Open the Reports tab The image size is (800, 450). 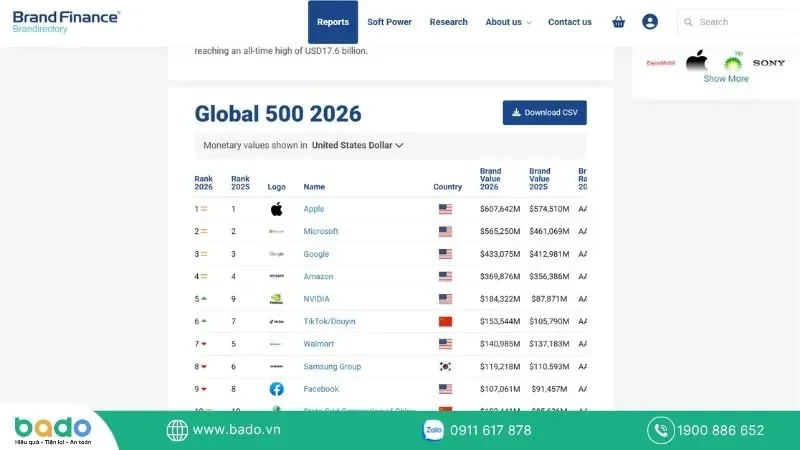point(333,22)
